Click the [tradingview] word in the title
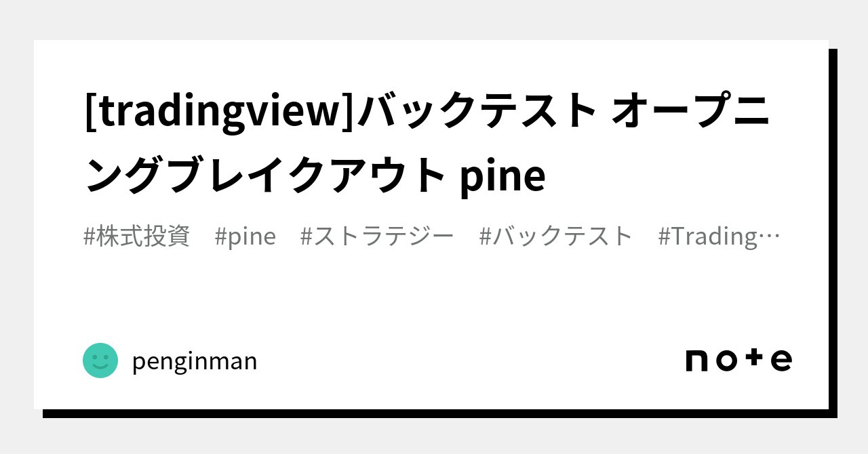 (x=220, y=111)
